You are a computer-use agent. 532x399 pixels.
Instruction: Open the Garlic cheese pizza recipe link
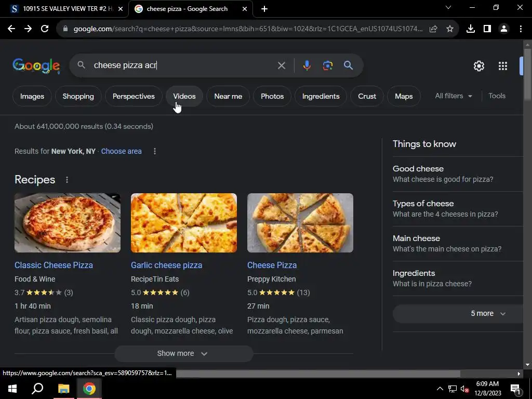167,265
